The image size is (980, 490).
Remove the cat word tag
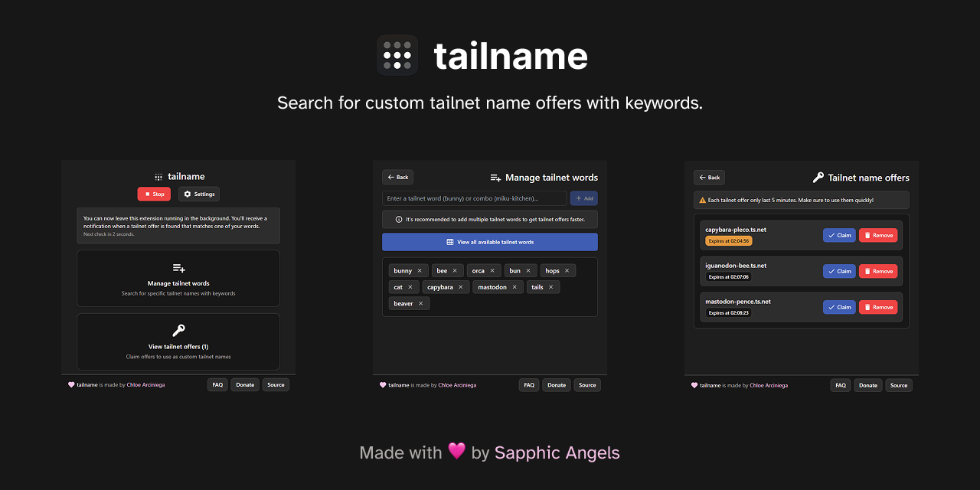pyautogui.click(x=410, y=287)
